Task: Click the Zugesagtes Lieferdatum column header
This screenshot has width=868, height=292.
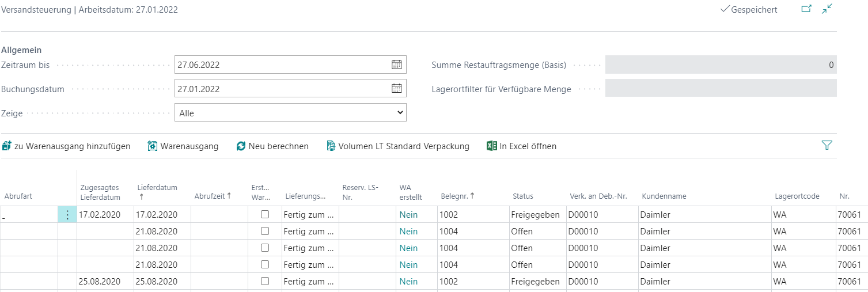Action: [100, 192]
